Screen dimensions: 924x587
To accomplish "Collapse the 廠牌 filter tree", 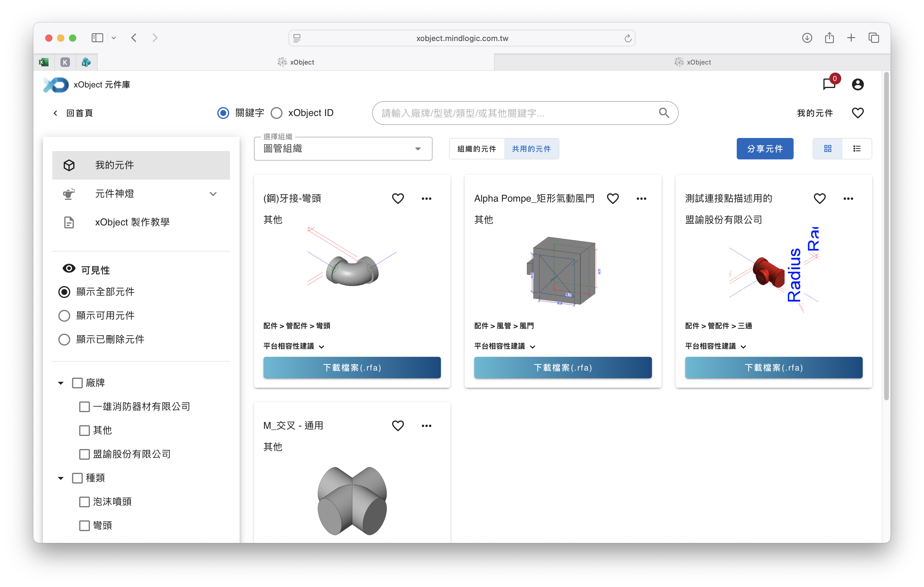I will click(61, 383).
